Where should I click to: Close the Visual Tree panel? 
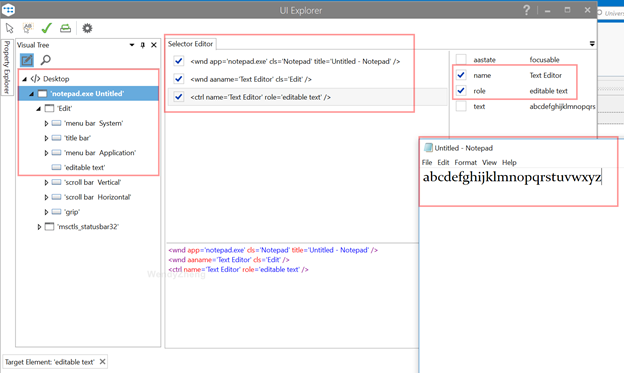[x=154, y=45]
